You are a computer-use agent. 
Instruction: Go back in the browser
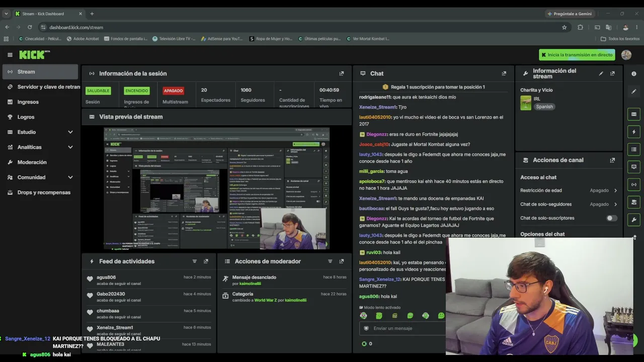click(7, 27)
